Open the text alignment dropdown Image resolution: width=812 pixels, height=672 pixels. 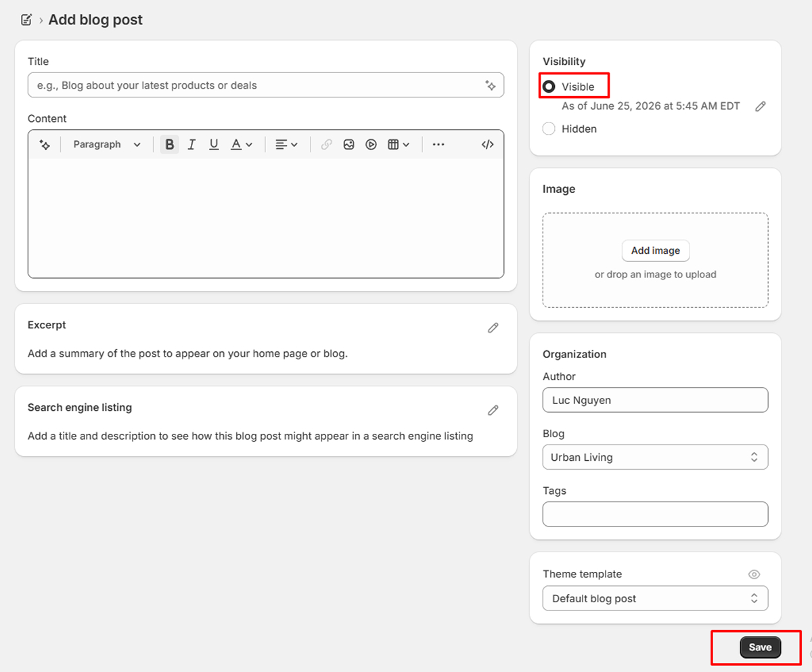(x=287, y=144)
